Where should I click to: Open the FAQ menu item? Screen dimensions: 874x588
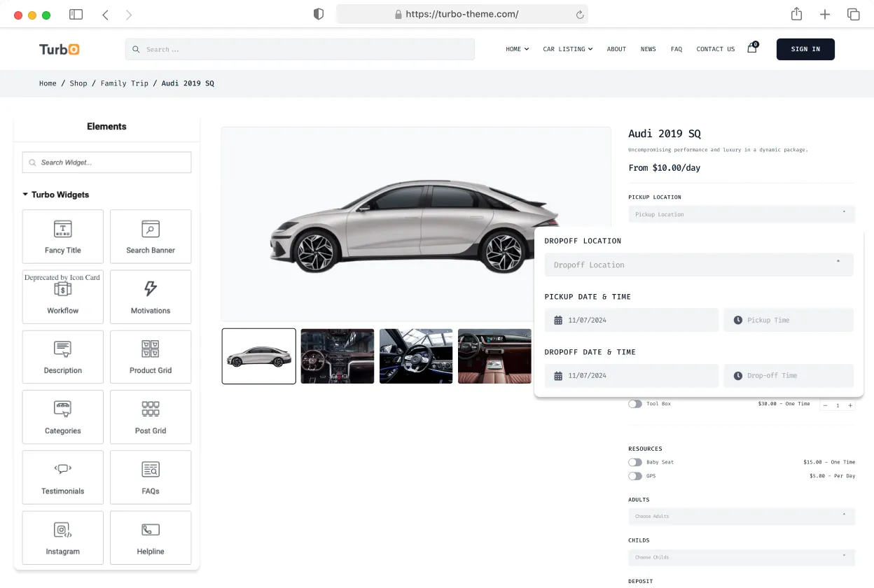point(676,49)
